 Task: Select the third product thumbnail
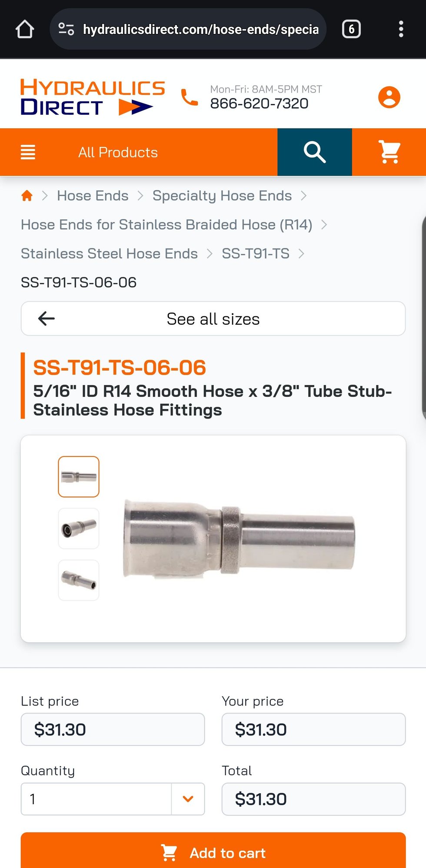tap(79, 580)
